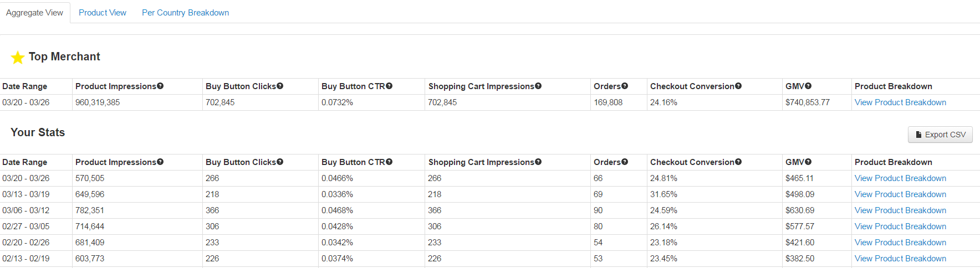View Product Breakdown for 03/20 - 03/26 in Your Stats

tap(900, 178)
